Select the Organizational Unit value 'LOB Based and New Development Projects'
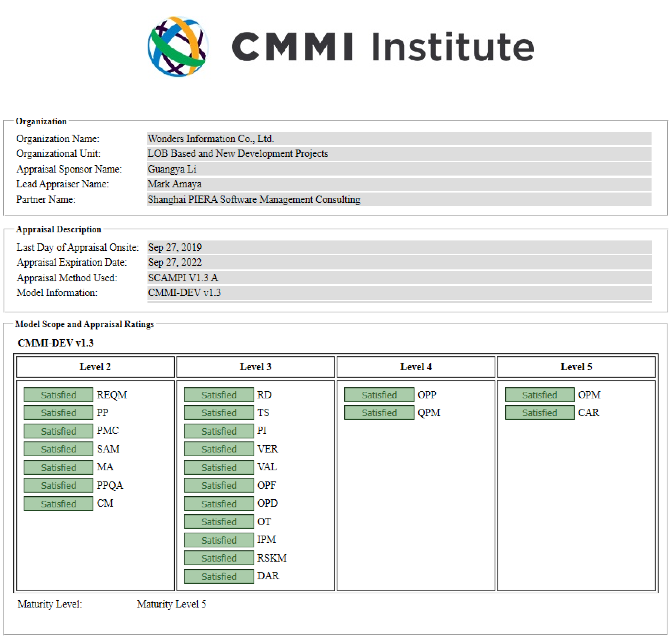Viewport: 672px width, 638px height. click(238, 153)
